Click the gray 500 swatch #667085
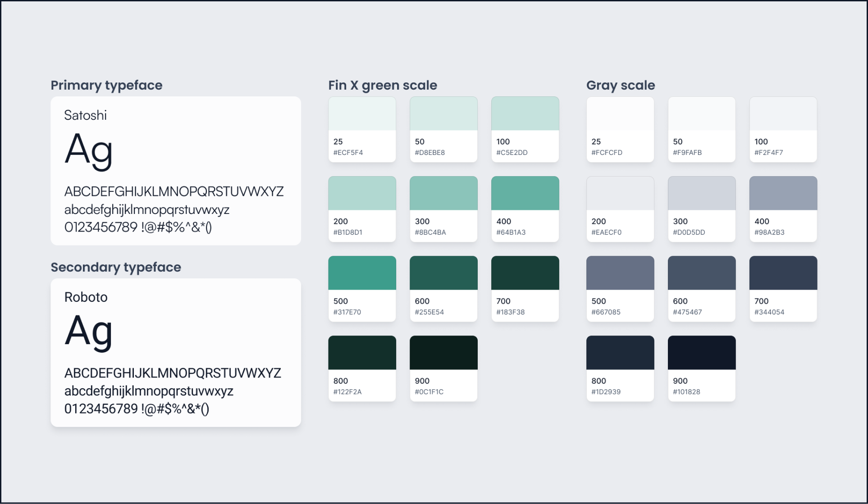 pos(620,273)
